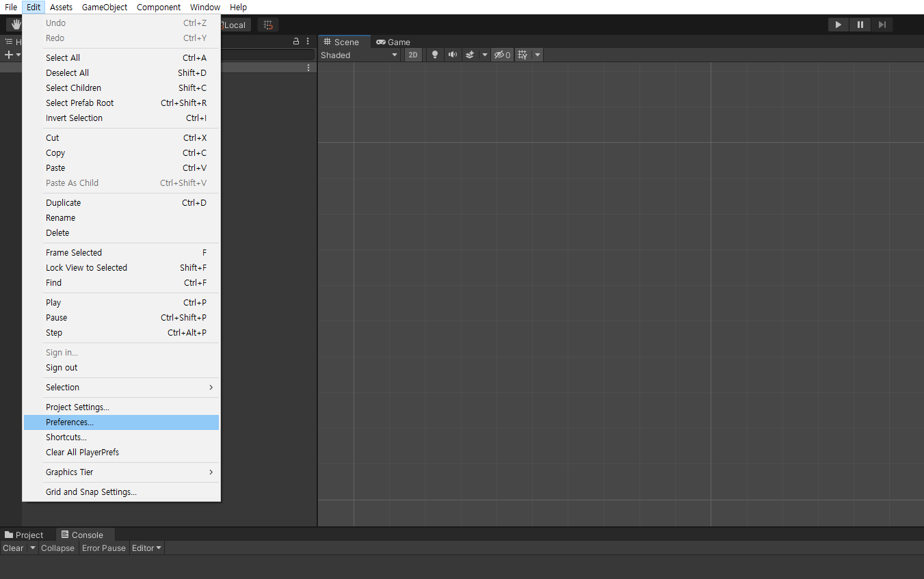This screenshot has height=579, width=924.
Task: Open the kebab menu on the Hierarchy scene row
Action: click(x=308, y=68)
